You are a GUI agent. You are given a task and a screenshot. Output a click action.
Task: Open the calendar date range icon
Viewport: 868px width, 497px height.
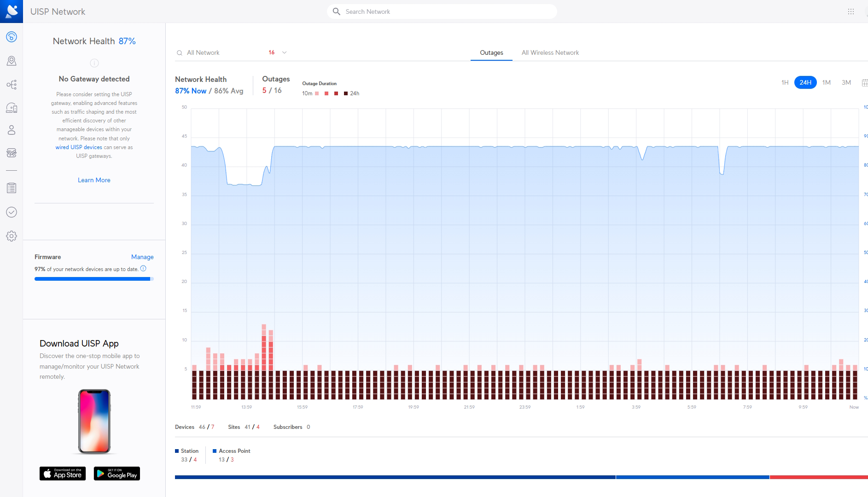point(864,83)
